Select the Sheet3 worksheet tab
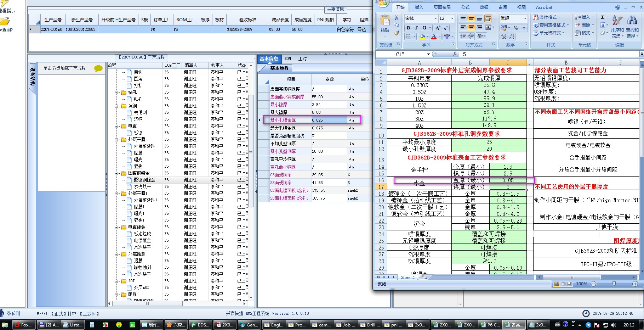 pos(408,278)
